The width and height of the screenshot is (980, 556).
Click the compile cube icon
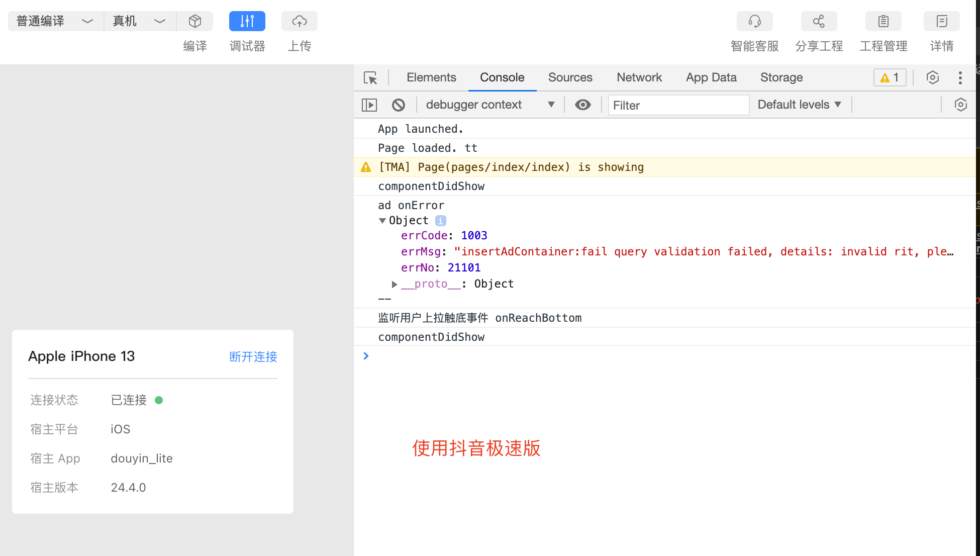tap(195, 21)
